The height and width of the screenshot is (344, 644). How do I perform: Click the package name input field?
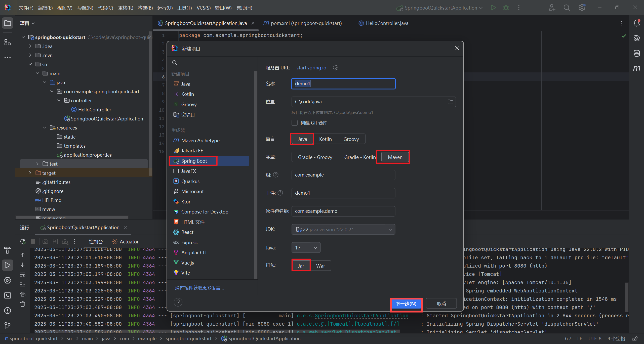coord(343,211)
